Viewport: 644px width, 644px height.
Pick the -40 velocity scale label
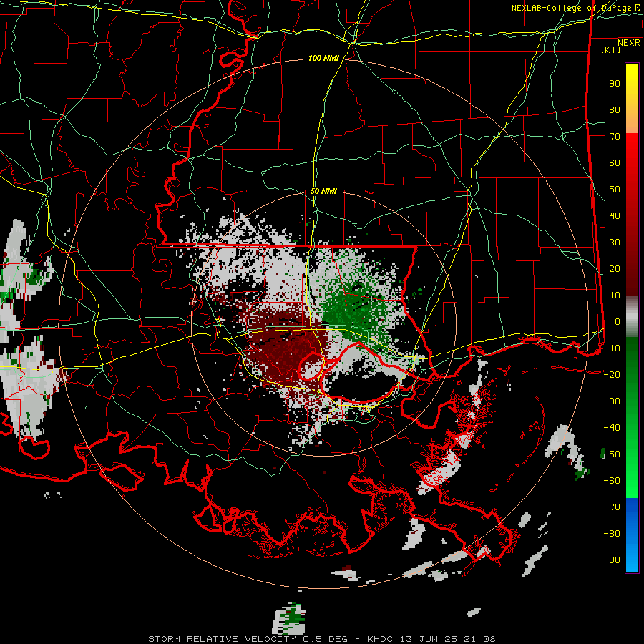[x=612, y=428]
